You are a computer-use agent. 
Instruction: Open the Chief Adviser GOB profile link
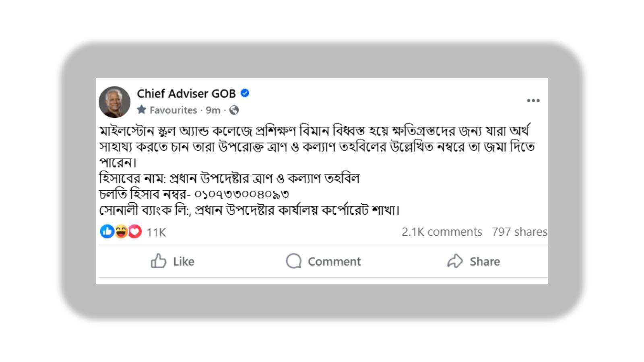tap(186, 93)
